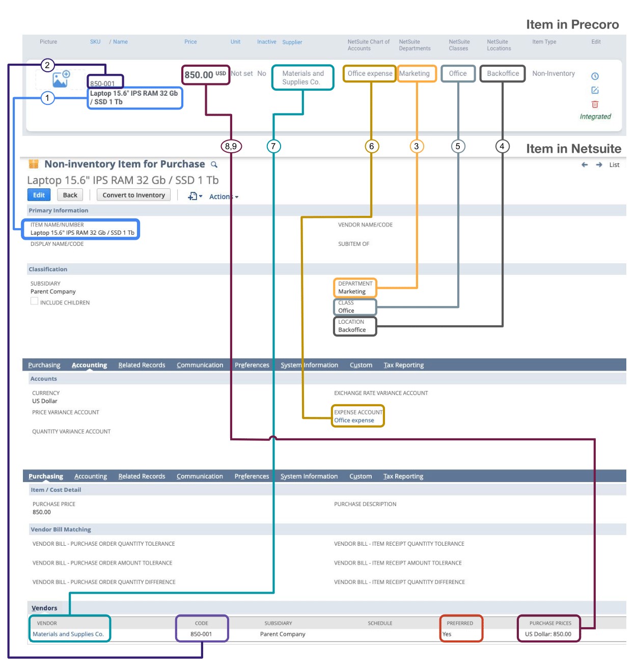Open the Office expense account link

[354, 421]
